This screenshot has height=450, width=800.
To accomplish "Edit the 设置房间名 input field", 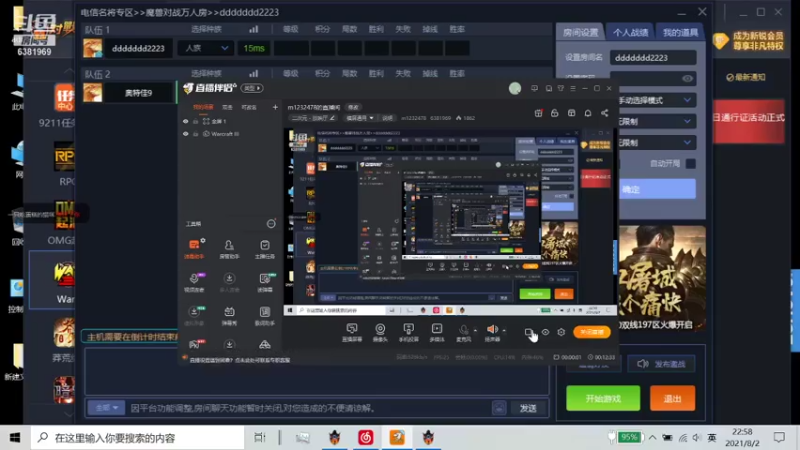I will tap(653, 58).
